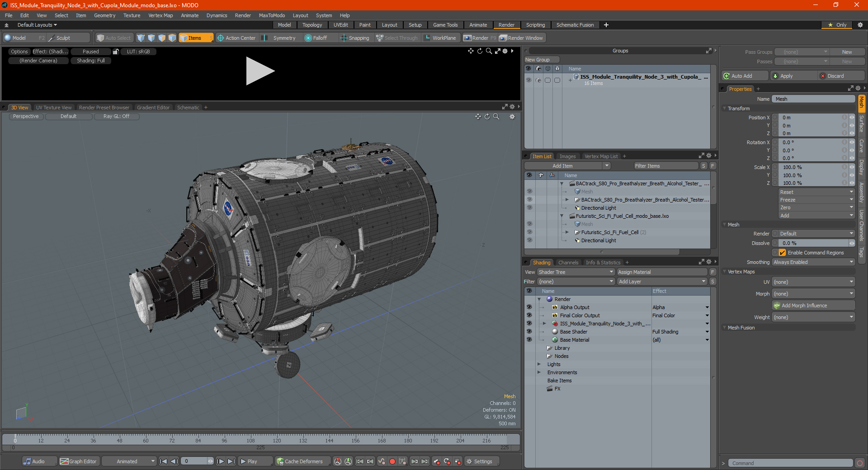Click the 3D viewport zoom magnifier icon
868x470 pixels.
496,117
